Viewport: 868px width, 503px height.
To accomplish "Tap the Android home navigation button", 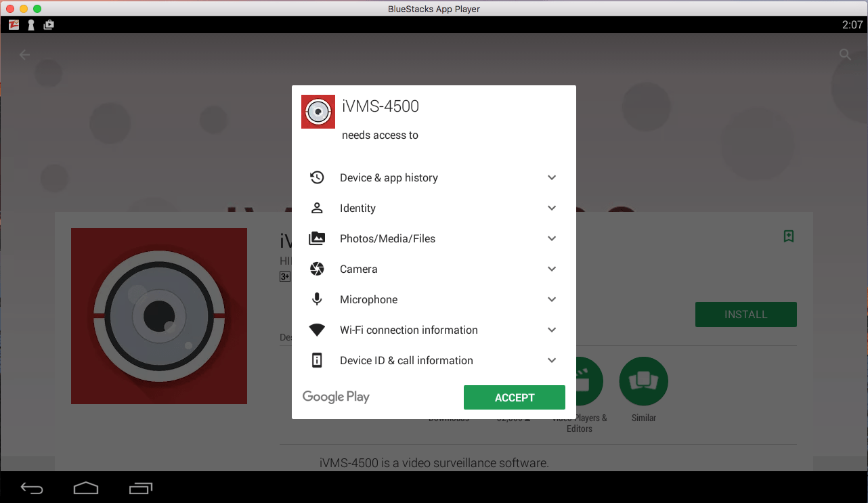I will (x=86, y=487).
